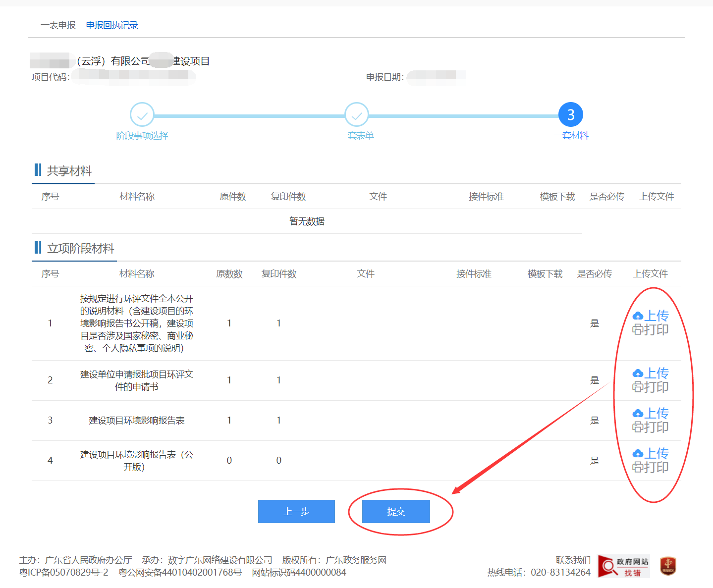This screenshot has height=588, width=713.
Task: Click 粤公网安备44010402001768号 link
Action: coord(180,573)
